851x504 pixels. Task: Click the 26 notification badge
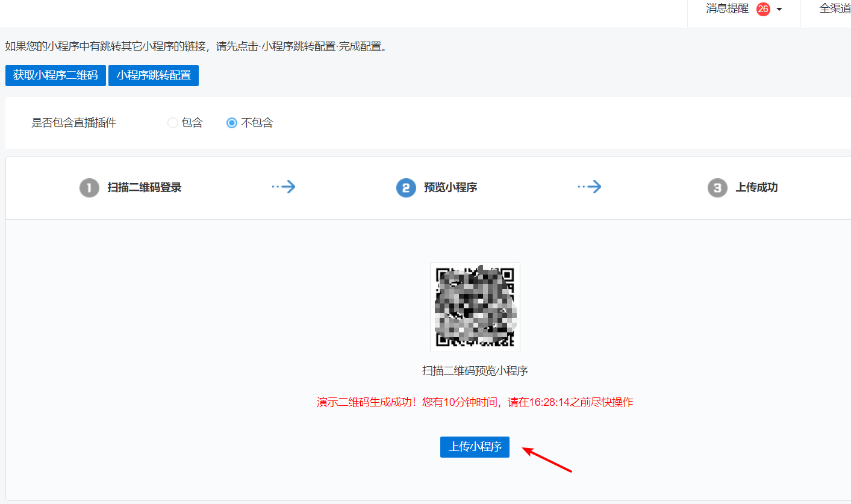click(763, 9)
